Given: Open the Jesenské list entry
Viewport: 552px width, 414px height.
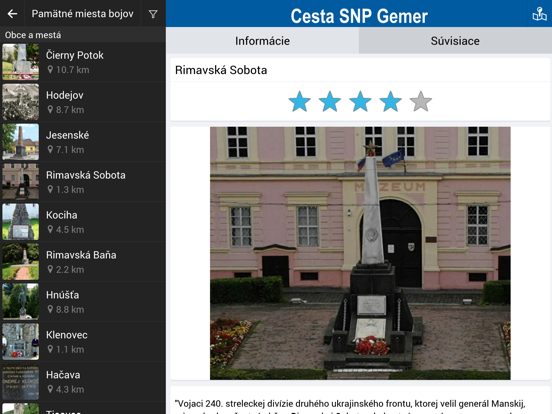Looking at the screenshot, I should [83, 142].
